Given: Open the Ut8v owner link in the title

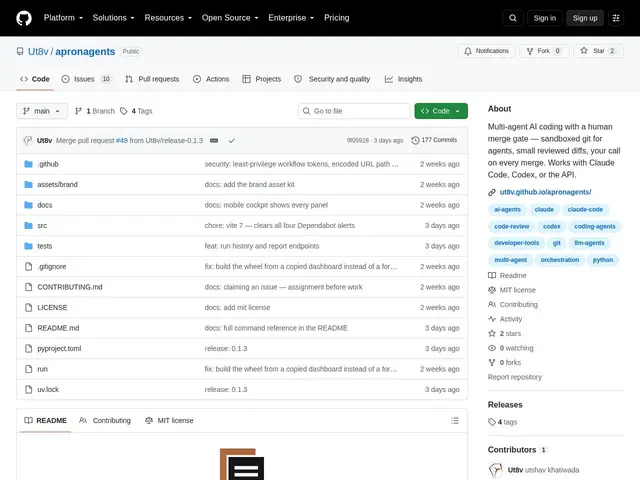Looking at the screenshot, I should [38, 51].
